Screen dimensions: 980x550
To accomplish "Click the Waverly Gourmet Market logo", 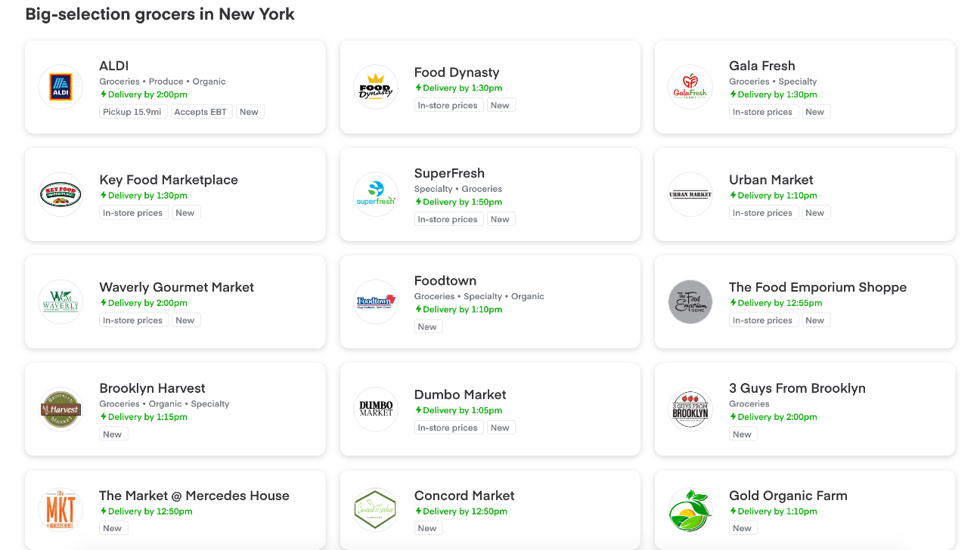I will coord(60,301).
